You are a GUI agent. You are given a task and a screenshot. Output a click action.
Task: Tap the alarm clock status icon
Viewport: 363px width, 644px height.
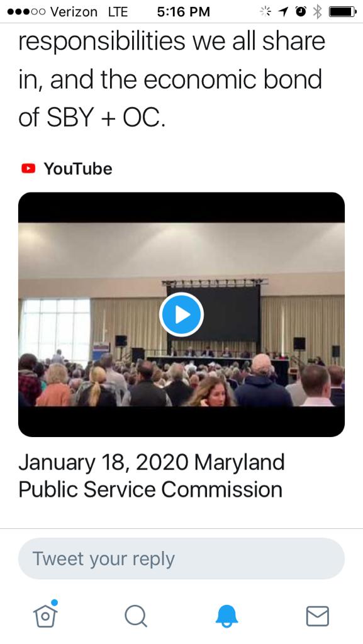(x=301, y=11)
